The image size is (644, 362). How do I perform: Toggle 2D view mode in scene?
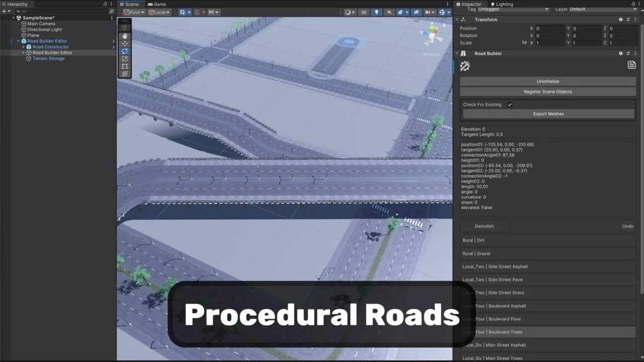[x=364, y=12]
